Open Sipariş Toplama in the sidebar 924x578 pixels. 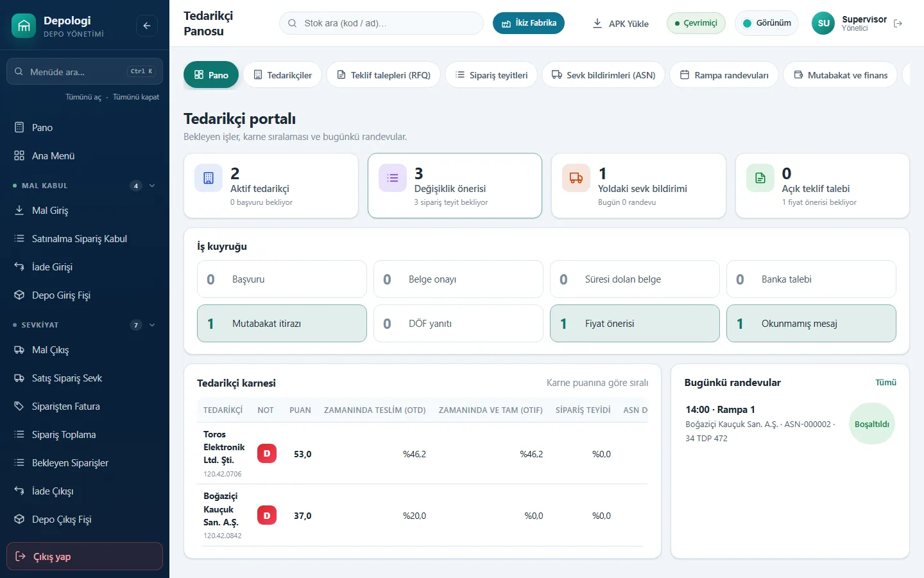tap(85, 435)
